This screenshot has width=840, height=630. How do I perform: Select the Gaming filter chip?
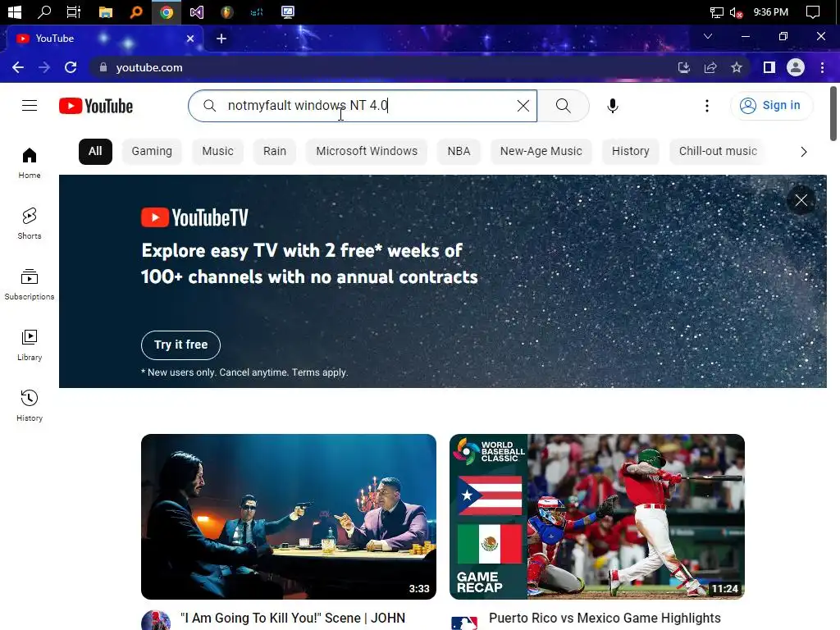pos(152,152)
